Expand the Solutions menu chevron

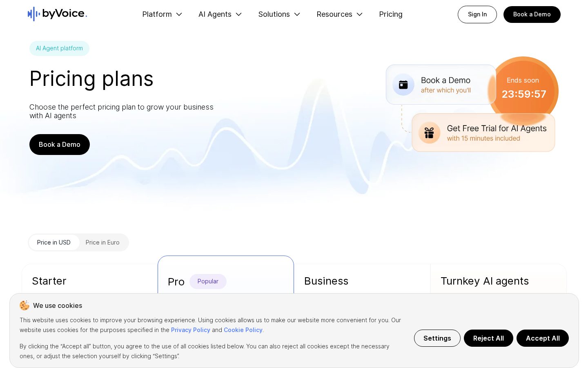tap(297, 14)
